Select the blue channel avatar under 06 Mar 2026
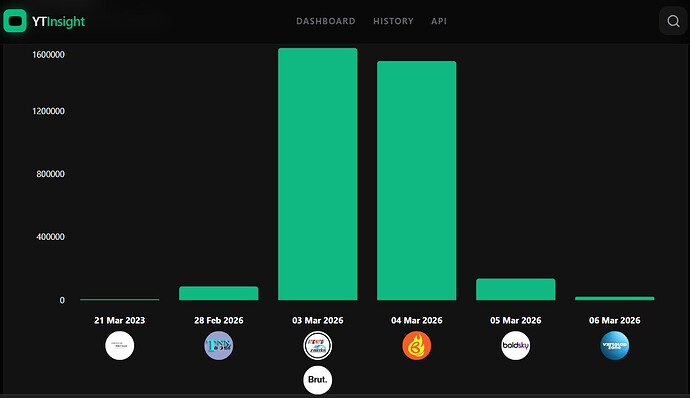The height and width of the screenshot is (398, 690). pyautogui.click(x=615, y=346)
